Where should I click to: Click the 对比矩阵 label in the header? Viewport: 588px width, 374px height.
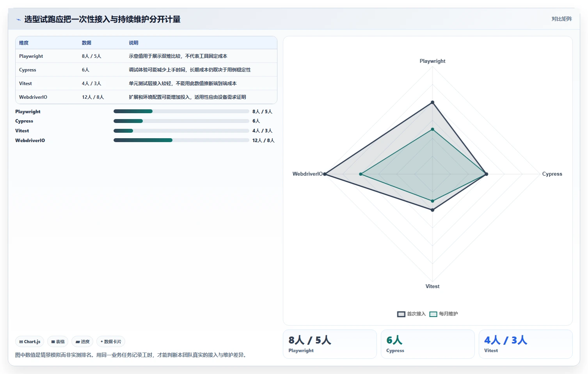(x=561, y=19)
